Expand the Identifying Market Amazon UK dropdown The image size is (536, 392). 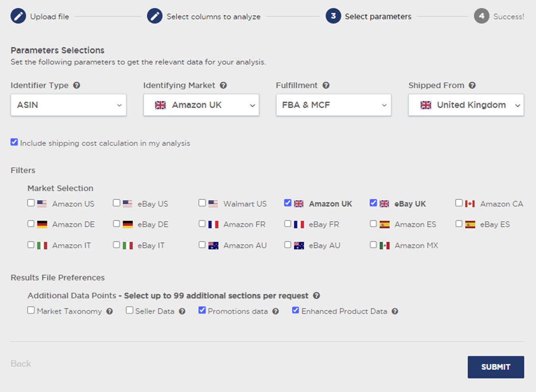coord(201,105)
